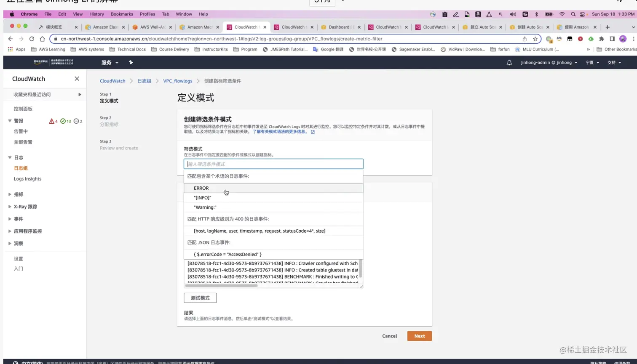This screenshot has width=637, height=364.
Task: Close the CloudWatch side navigation panel
Action: [77, 79]
